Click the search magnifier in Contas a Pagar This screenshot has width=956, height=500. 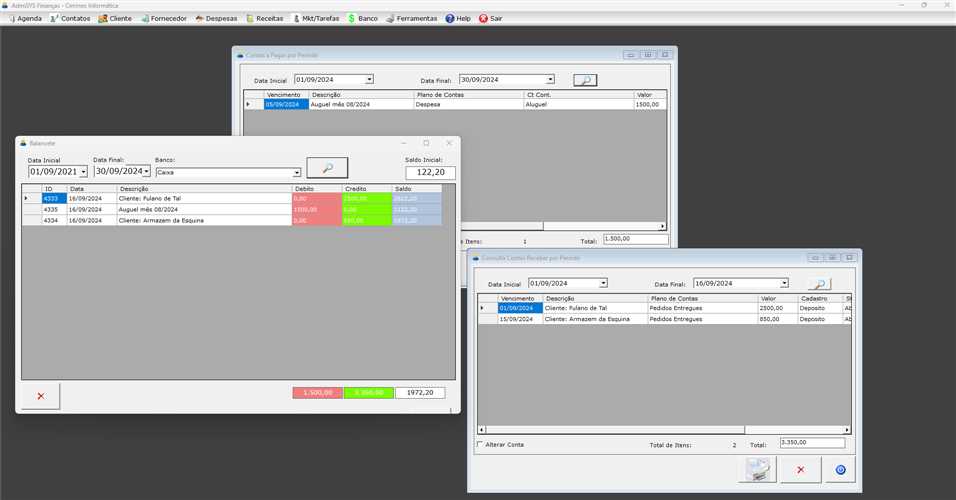tap(585, 80)
